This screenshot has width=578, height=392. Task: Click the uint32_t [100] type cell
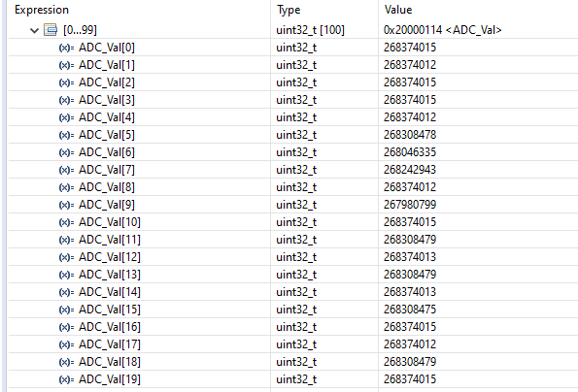pyautogui.click(x=311, y=30)
